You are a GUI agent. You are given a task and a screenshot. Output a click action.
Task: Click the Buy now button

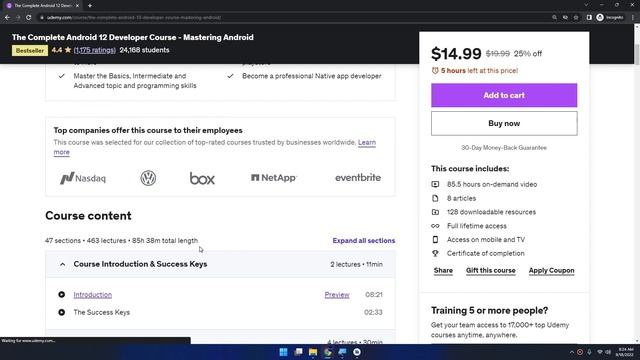[504, 123]
